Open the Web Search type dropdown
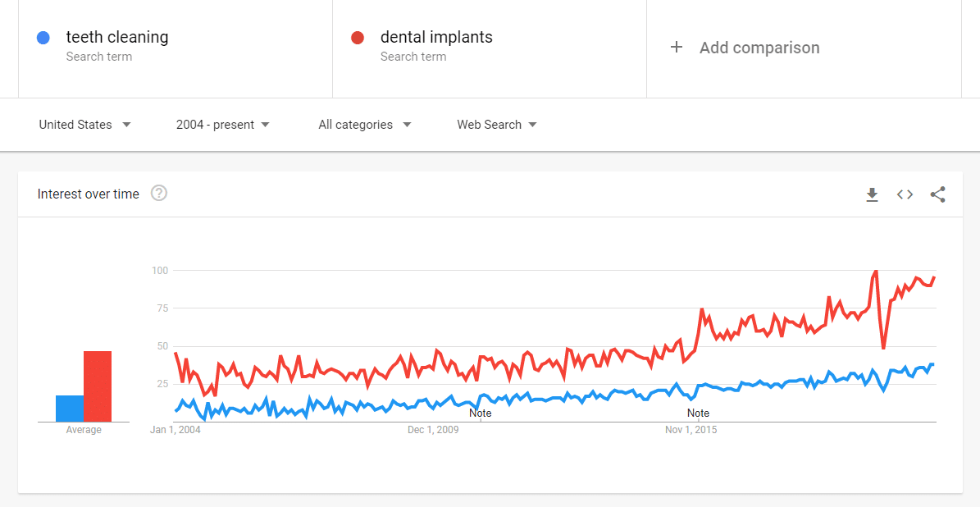 497,125
